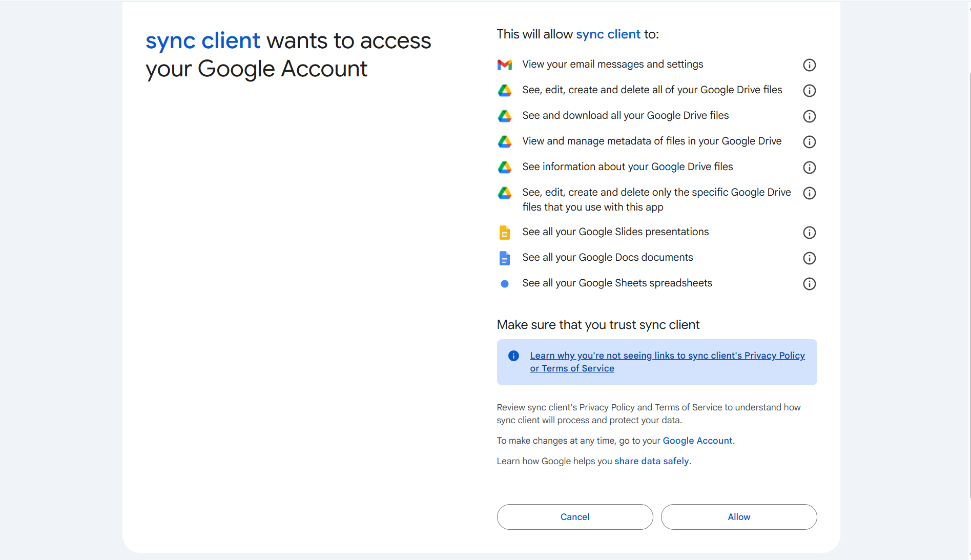Open info for Drive files information permission
Screen dimensions: 971x560
pyautogui.click(x=809, y=167)
